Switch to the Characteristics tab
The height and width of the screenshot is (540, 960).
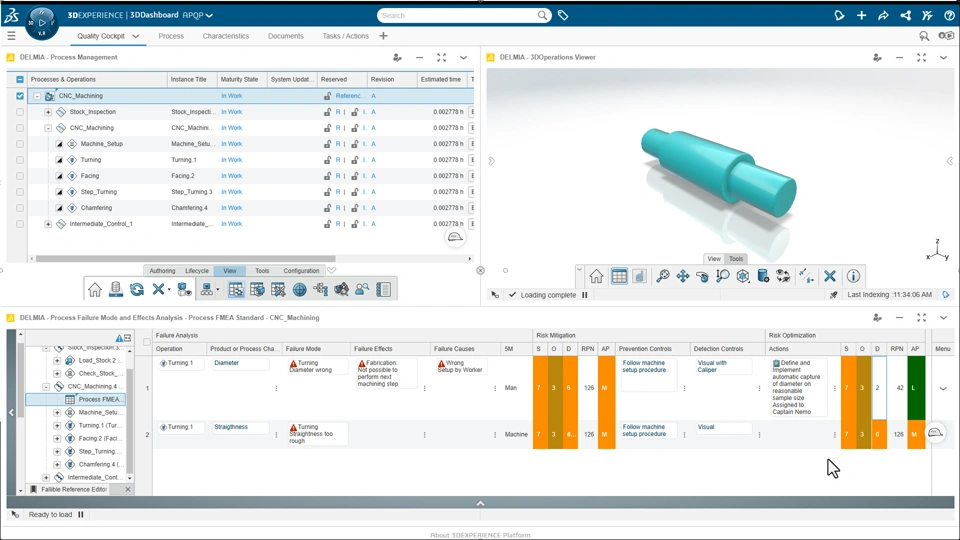click(x=226, y=36)
